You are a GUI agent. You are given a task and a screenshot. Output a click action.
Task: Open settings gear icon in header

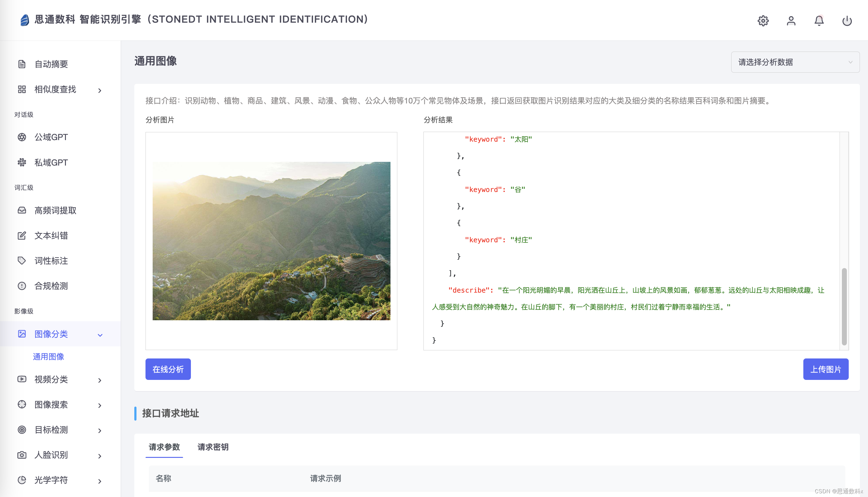coord(763,21)
